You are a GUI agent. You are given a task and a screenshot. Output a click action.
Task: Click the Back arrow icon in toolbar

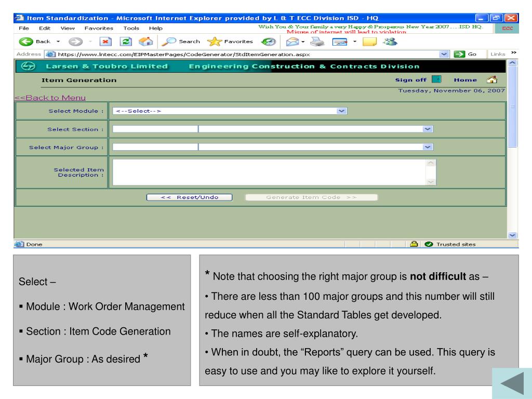click(26, 42)
